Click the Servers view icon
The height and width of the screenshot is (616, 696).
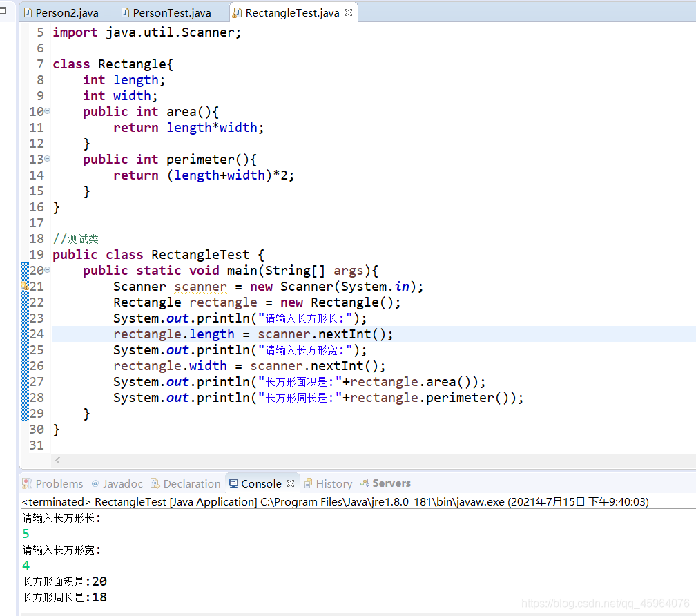(365, 483)
